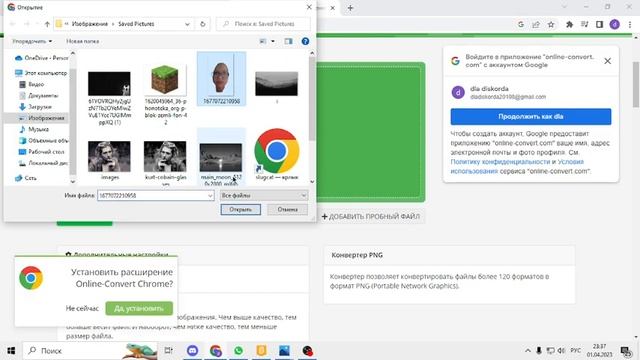Close the Google sign-in popup
This screenshot has height=360, width=640.
(607, 61)
